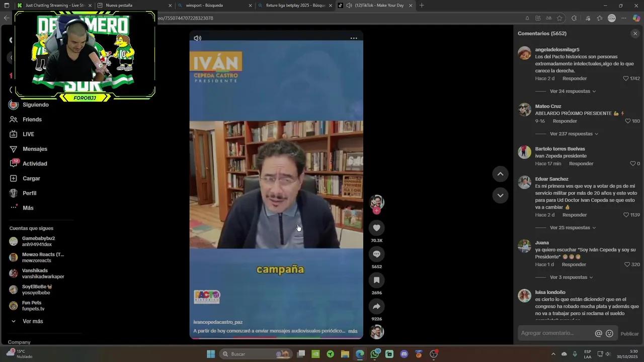The height and width of the screenshot is (362, 644).
Task: Open Edge settings ellipsis menu
Action: tap(624, 18)
